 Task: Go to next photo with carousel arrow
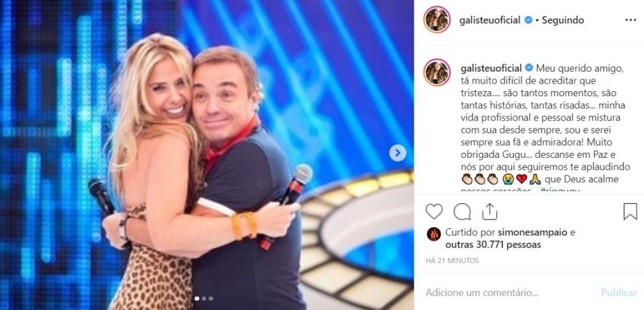click(397, 153)
